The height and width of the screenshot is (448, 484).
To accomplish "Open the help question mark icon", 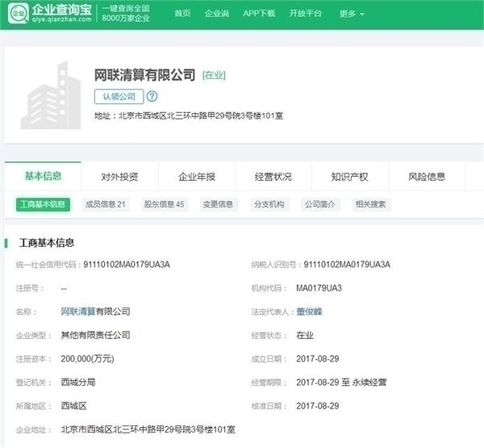I will (x=152, y=96).
